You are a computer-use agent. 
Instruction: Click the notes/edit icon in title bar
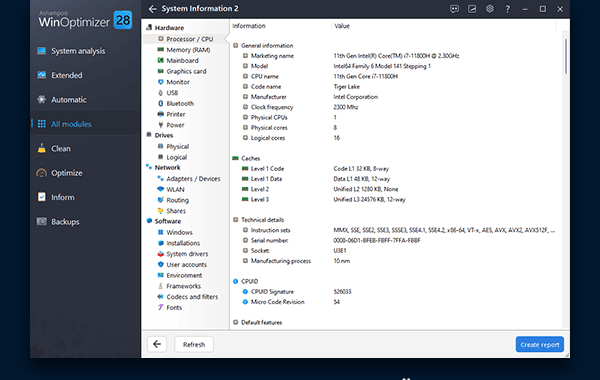click(x=472, y=9)
